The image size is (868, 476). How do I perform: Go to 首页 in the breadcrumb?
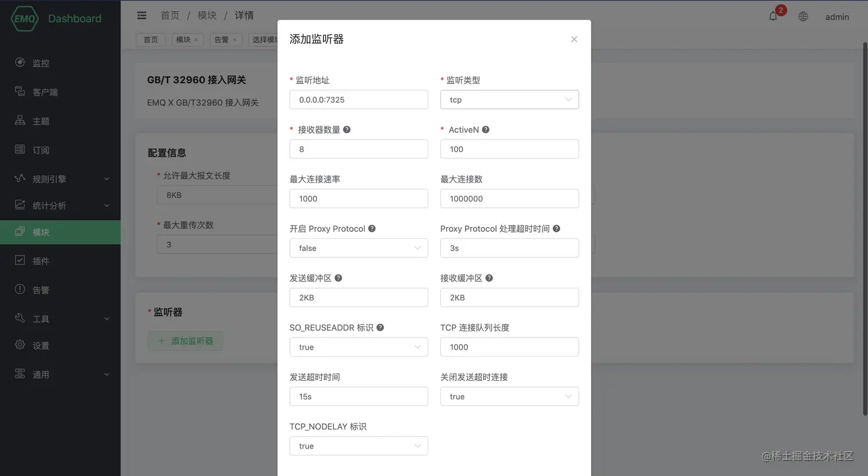click(x=170, y=16)
